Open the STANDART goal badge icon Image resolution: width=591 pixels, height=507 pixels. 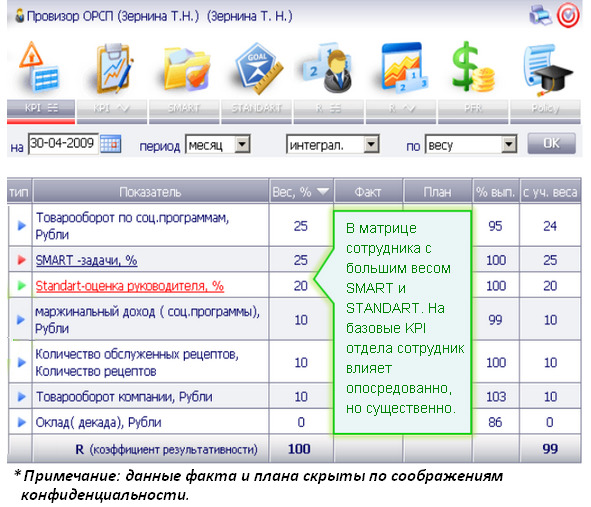click(x=259, y=68)
